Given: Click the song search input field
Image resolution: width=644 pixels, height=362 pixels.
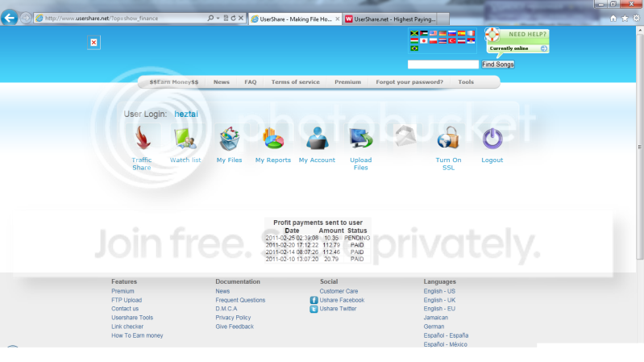Looking at the screenshot, I should 443,64.
